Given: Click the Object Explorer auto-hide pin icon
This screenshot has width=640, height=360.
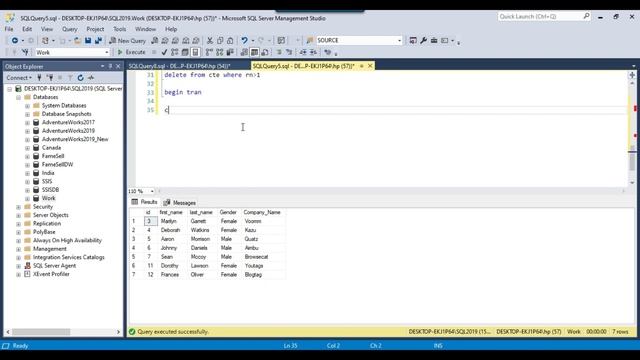Looking at the screenshot, I should coord(110,66).
